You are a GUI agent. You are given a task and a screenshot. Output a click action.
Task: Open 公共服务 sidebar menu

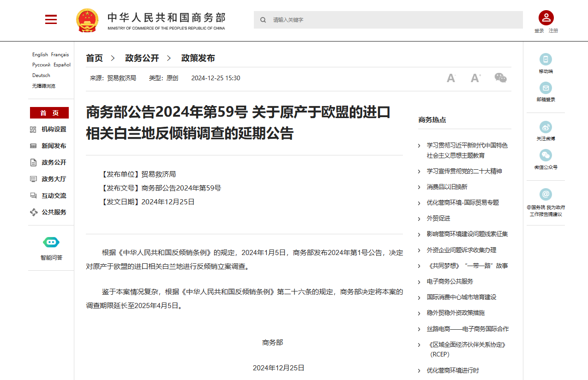pyautogui.click(x=54, y=212)
